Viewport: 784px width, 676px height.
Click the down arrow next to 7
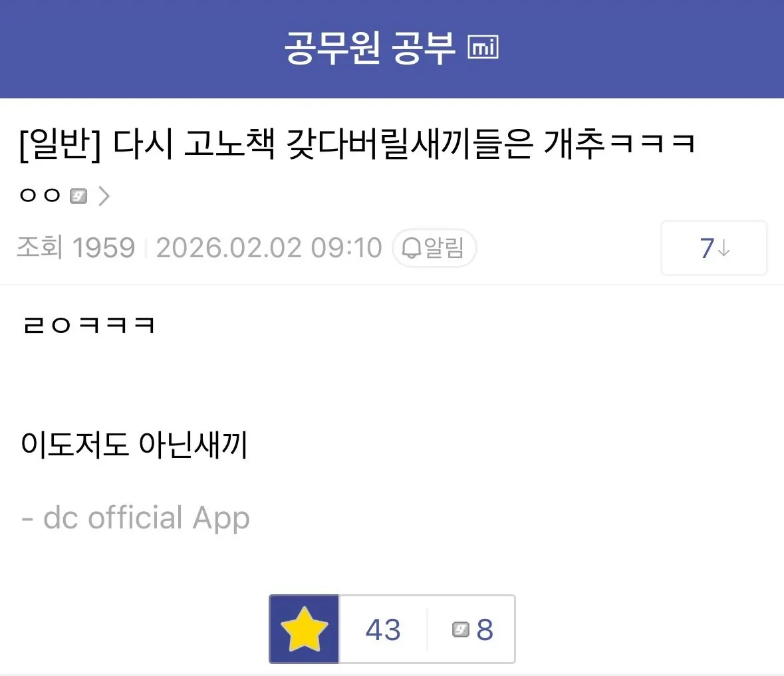tap(724, 249)
